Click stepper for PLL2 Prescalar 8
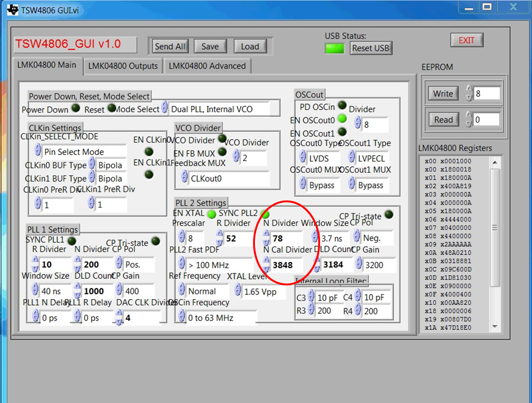Screen dimensions: 532x403 click(182, 237)
